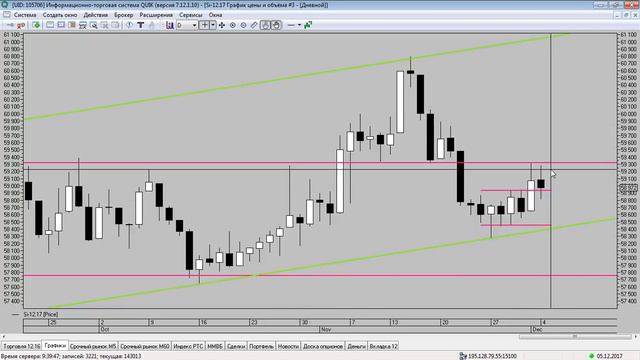Click the first table window icon
This screenshot has height=360, width=640.
(50, 25)
